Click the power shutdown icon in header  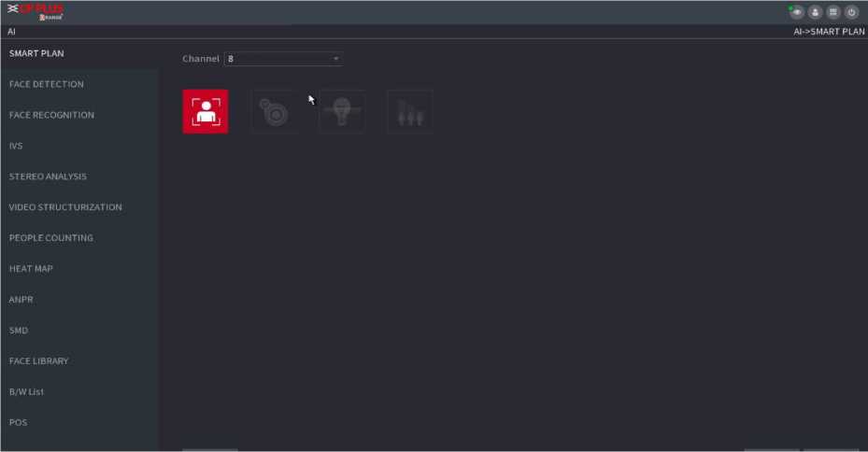[851, 12]
